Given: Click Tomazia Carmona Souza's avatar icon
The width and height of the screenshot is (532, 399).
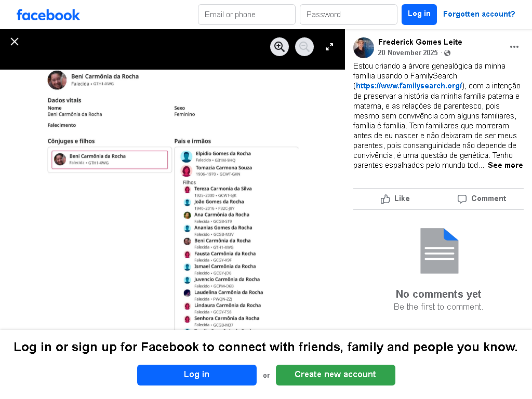Looking at the screenshot, I should click(187, 171).
